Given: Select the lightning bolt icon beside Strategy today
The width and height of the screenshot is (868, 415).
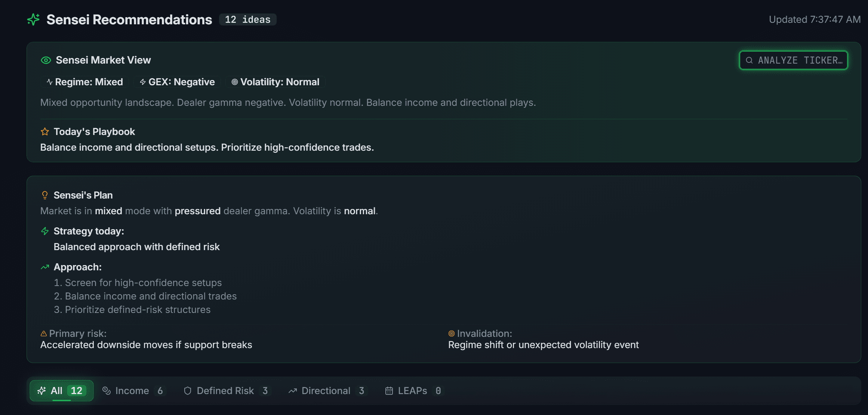Looking at the screenshot, I should click(45, 231).
